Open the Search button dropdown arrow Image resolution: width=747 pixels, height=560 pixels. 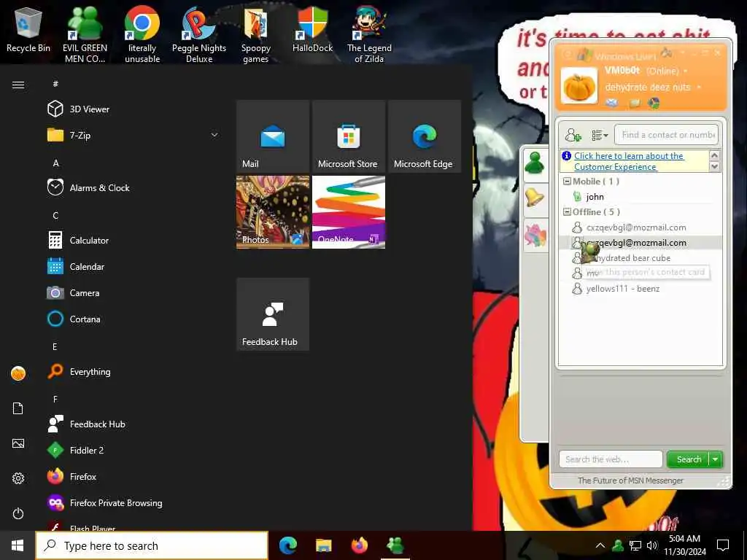click(x=716, y=459)
